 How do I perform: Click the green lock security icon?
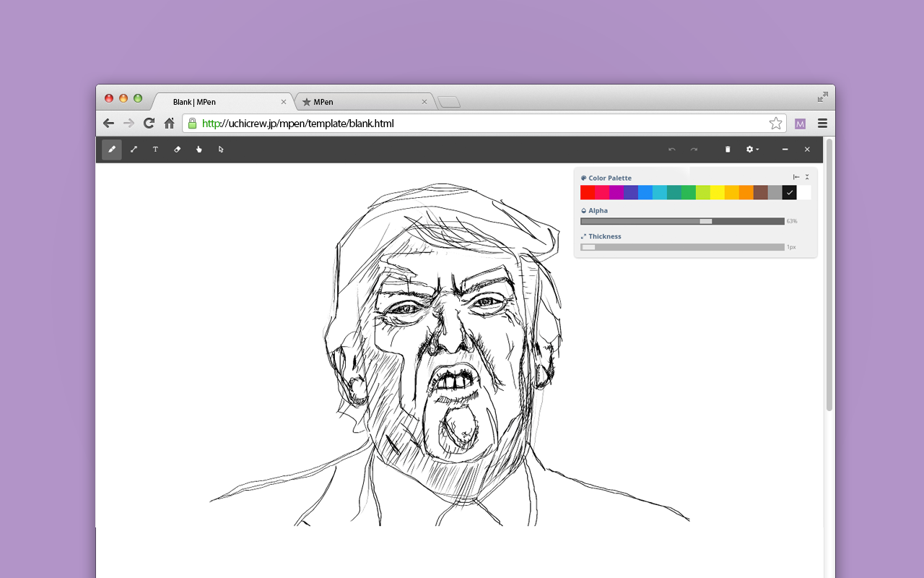tap(192, 124)
